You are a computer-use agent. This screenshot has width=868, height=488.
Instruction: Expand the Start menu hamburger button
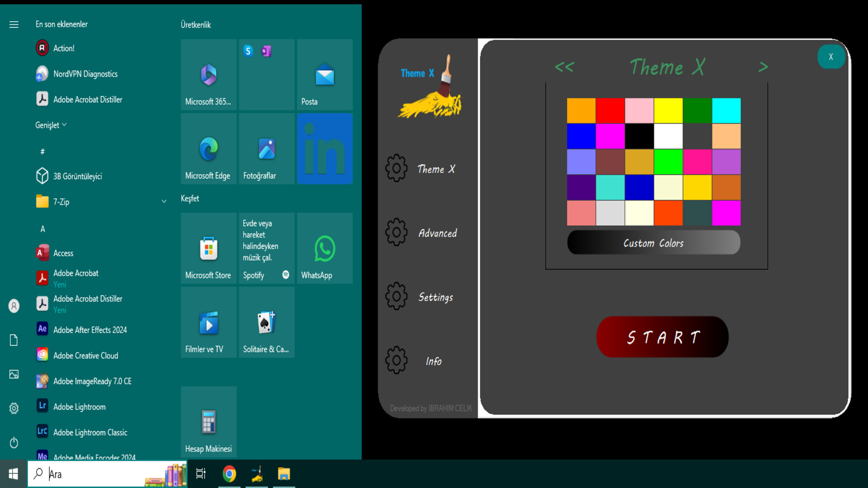click(x=14, y=24)
